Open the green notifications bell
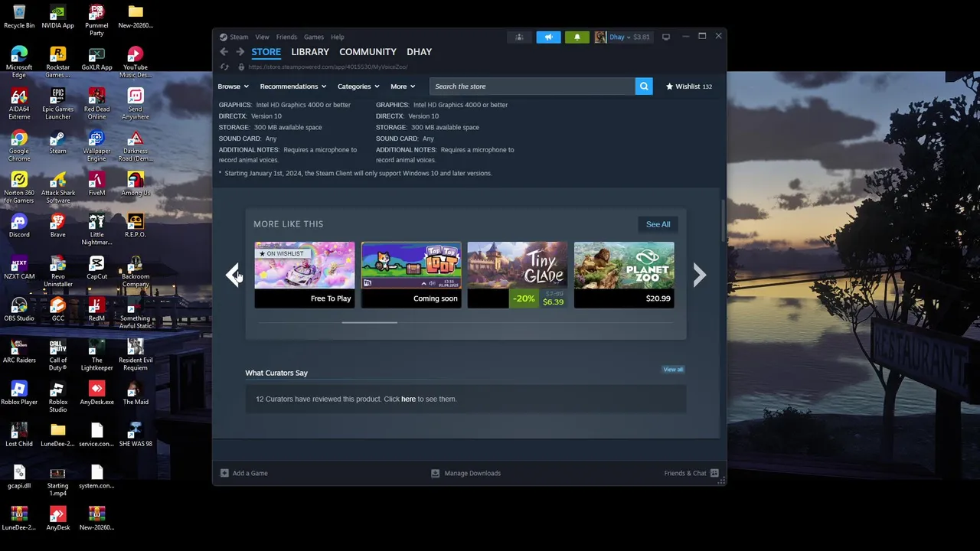This screenshot has height=551, width=980. pyautogui.click(x=577, y=37)
